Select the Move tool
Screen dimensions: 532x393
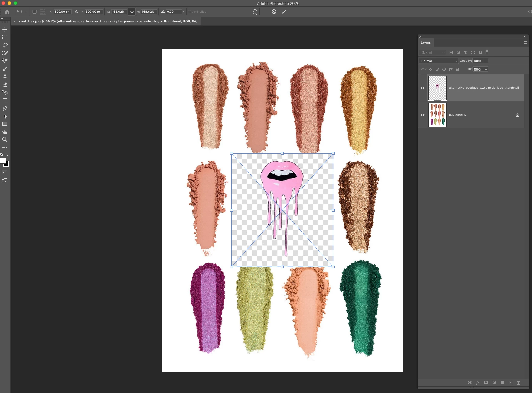coord(5,29)
